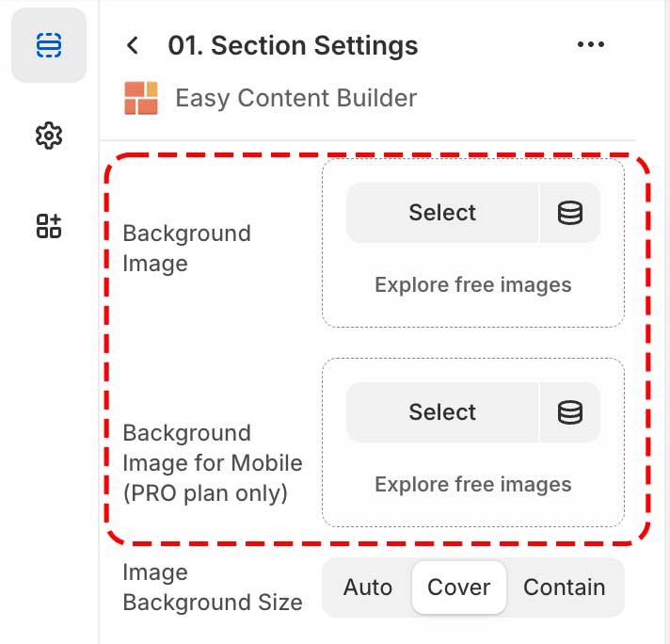Click the Image Background Size label
The width and height of the screenshot is (670, 644).
(x=213, y=588)
